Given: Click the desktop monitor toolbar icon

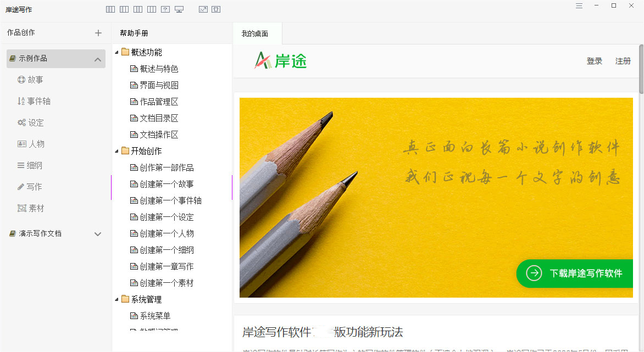Looking at the screenshot, I should click(179, 9).
